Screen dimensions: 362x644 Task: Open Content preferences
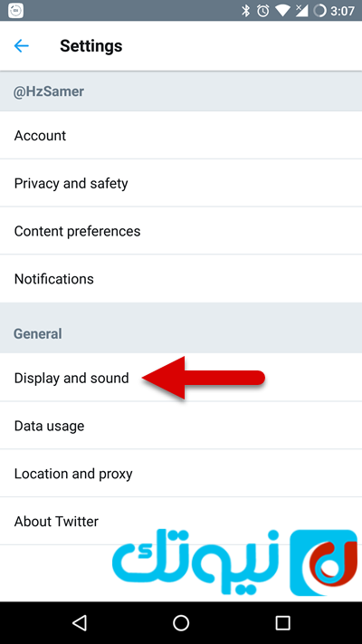(181, 231)
